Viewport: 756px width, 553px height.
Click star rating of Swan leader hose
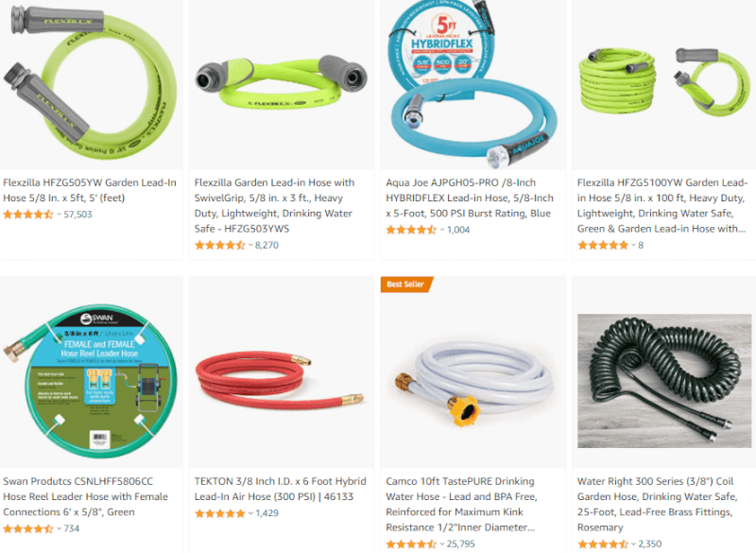coord(28,528)
